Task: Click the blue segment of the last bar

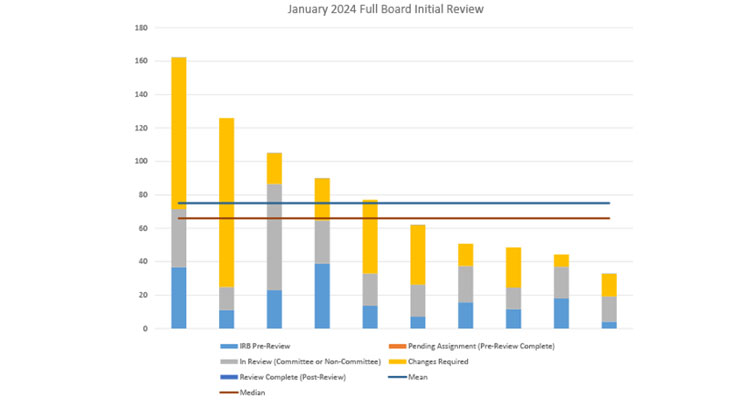Action: pyautogui.click(x=609, y=324)
